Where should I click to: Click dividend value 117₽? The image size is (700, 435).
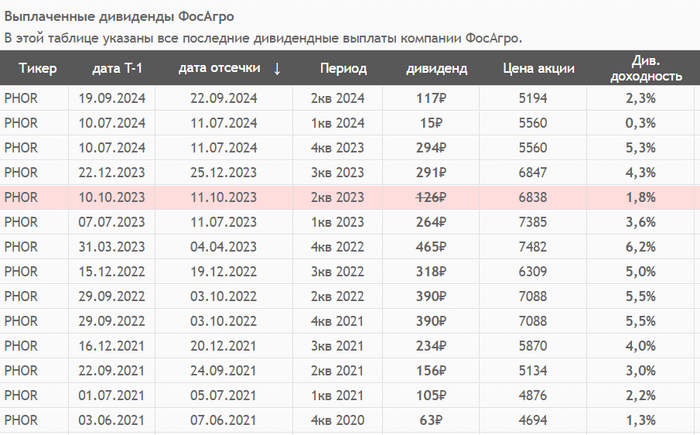(431, 98)
